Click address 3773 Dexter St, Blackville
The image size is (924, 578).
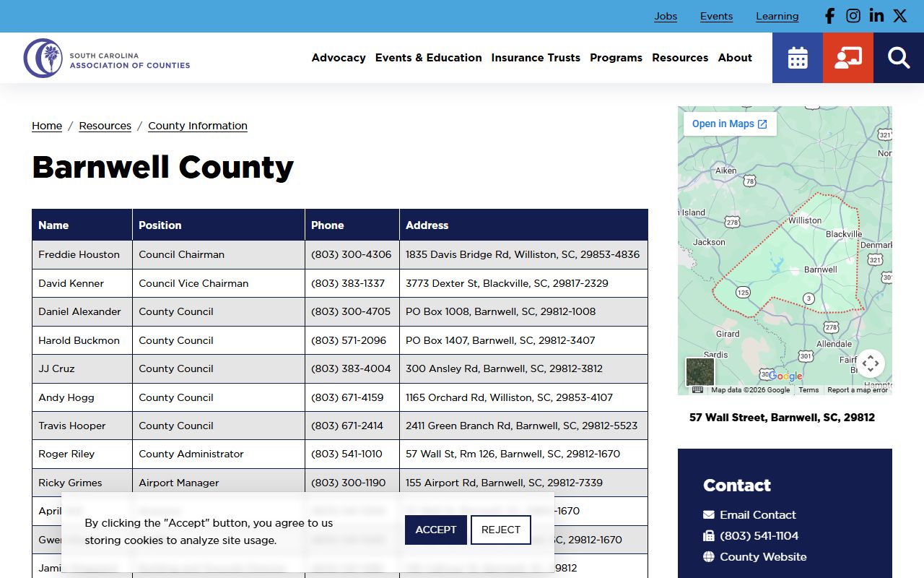coord(507,283)
